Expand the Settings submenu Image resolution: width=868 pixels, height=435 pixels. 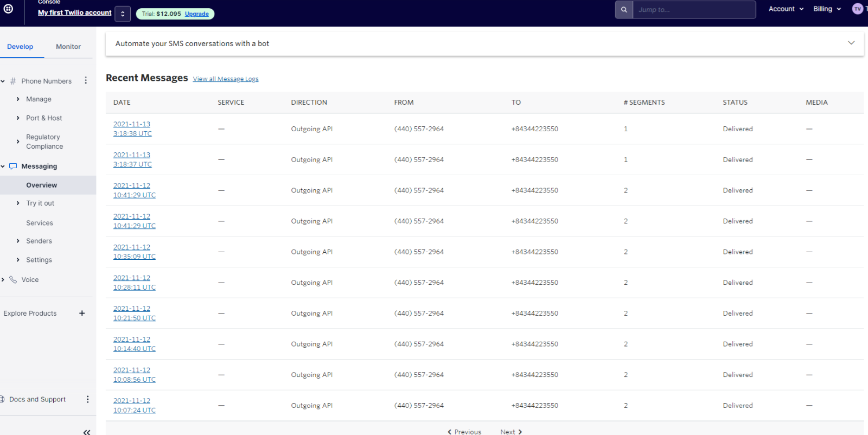click(x=18, y=260)
